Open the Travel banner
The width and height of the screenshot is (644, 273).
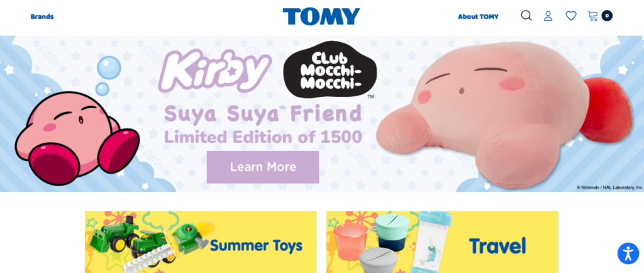[x=442, y=242]
